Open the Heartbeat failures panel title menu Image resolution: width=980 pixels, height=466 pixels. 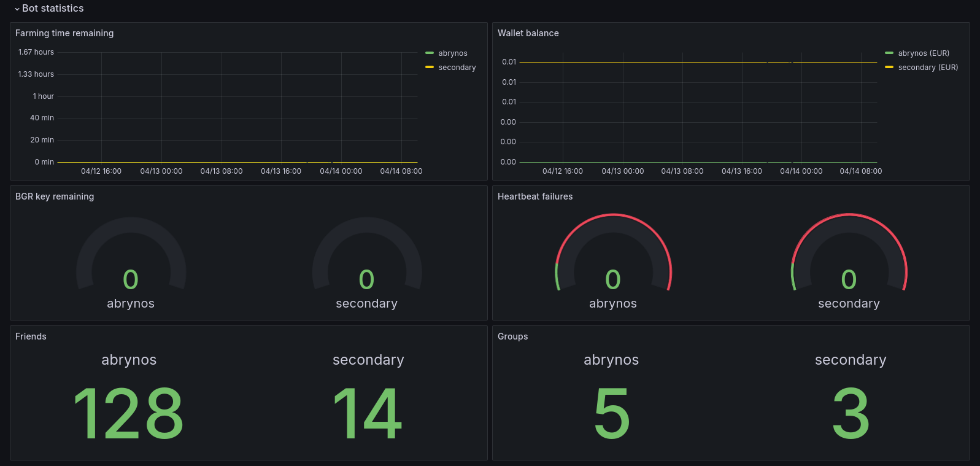click(x=535, y=196)
